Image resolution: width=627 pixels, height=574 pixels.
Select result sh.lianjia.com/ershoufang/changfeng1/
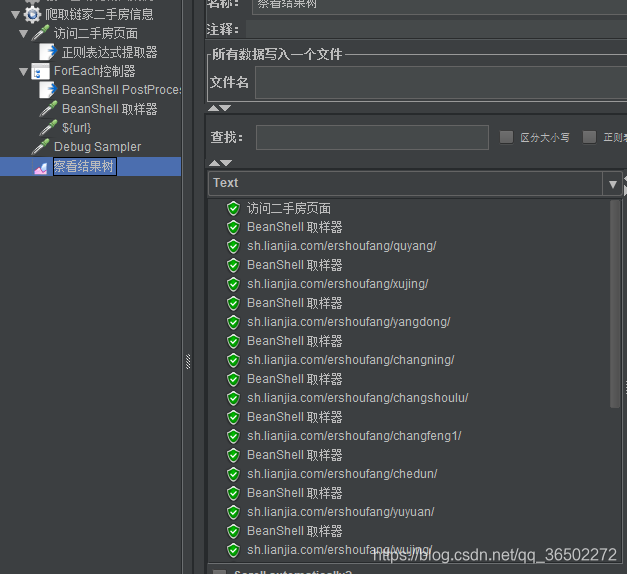click(354, 436)
